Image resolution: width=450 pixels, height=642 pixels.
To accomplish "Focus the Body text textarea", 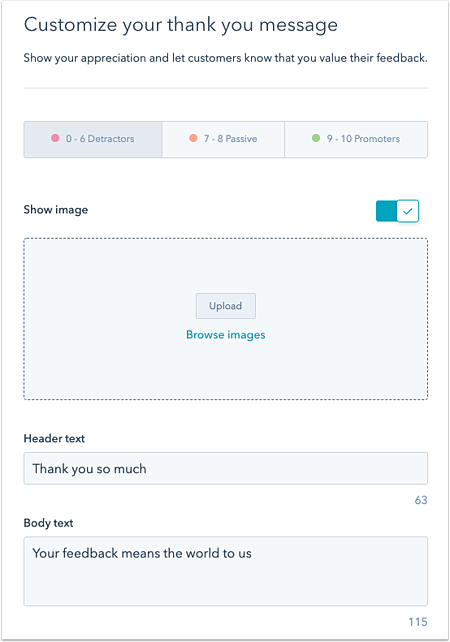I will (x=226, y=571).
